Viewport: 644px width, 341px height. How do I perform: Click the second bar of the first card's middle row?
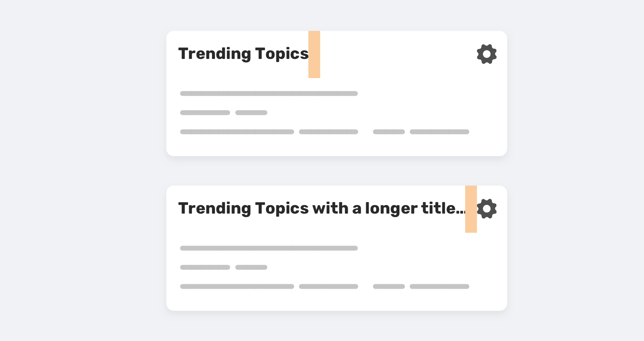(x=251, y=113)
